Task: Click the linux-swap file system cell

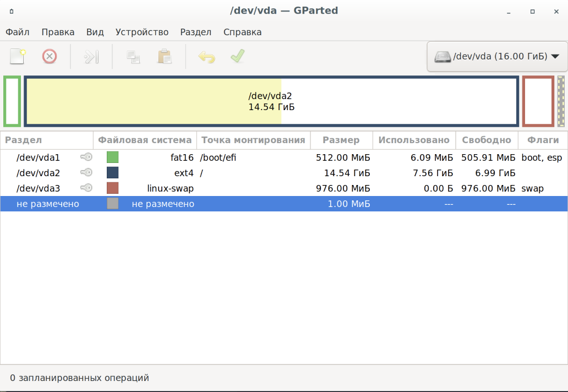Action: 170,188
